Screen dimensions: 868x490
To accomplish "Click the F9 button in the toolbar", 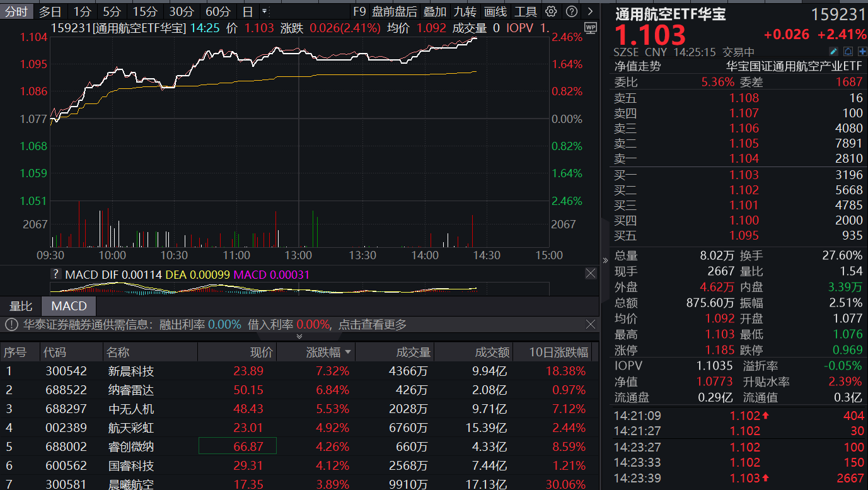I will coord(360,11).
